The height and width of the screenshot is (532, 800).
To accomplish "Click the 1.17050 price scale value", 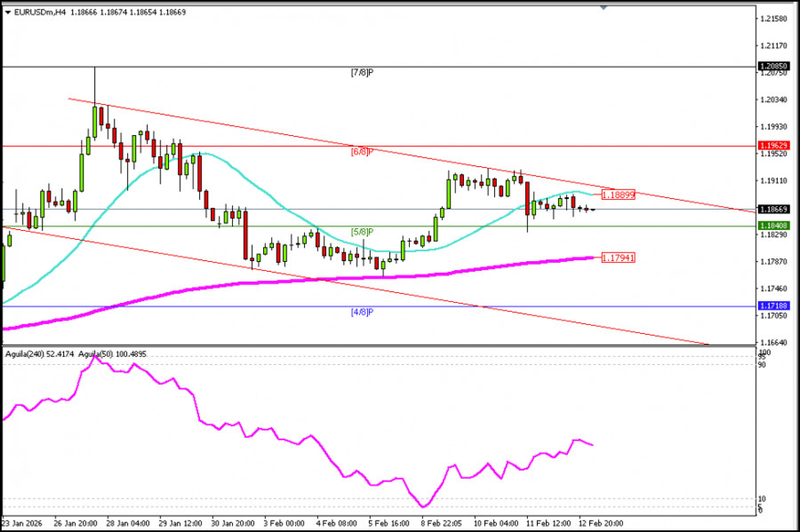I will 774,315.
